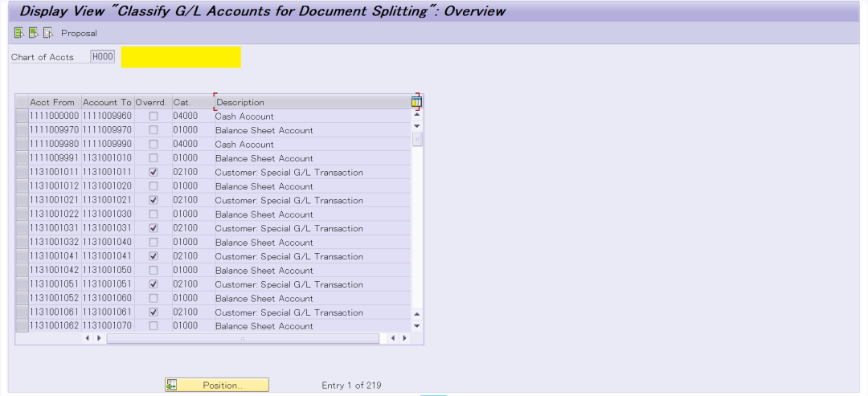Click 'Balance Sheet Account' description of row 1131001032
The image size is (868, 396).
tap(264, 243)
